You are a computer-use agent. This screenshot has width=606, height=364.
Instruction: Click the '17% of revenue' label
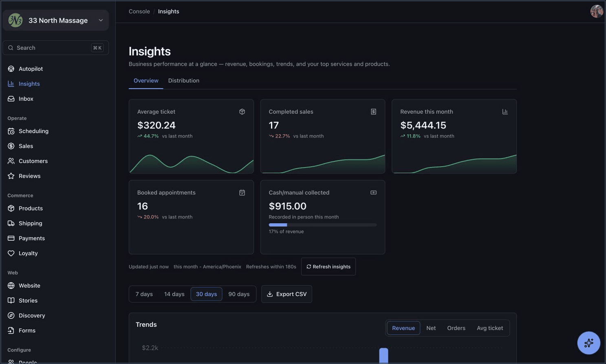286,232
